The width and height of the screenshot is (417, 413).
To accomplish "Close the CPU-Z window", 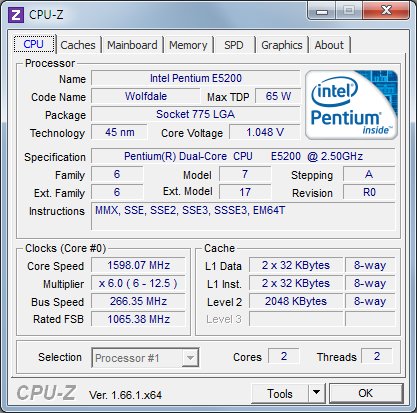I will tap(386, 11).
